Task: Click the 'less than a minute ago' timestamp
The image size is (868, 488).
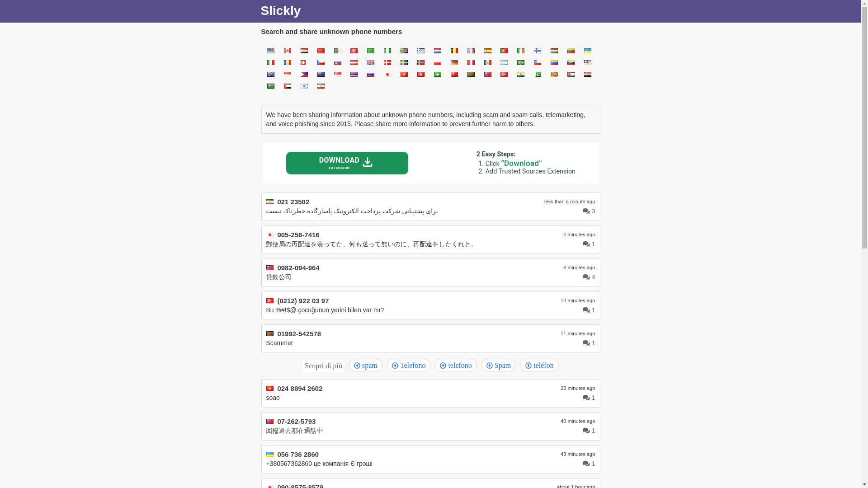Action: (x=569, y=202)
